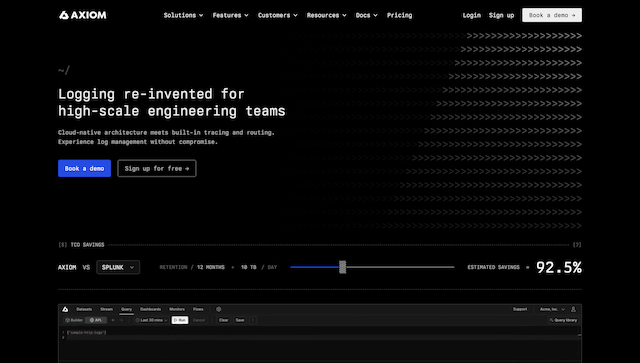Click into the query editor text
This screenshot has width=640, height=363.
coord(87,332)
